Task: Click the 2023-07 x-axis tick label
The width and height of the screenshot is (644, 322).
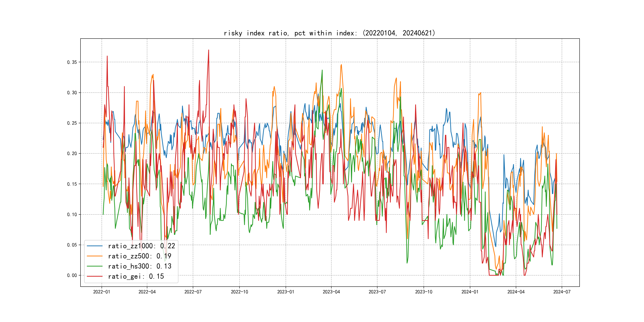Action: pos(377,292)
